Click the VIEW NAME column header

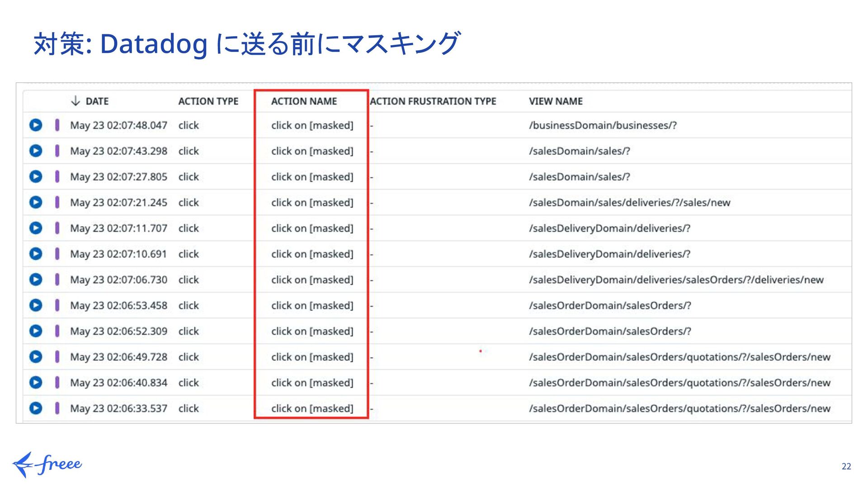[x=556, y=101]
